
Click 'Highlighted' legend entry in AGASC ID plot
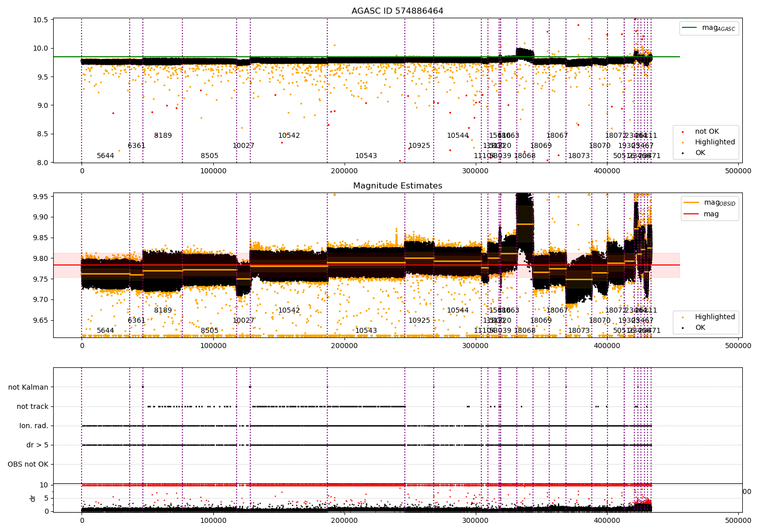707,142
